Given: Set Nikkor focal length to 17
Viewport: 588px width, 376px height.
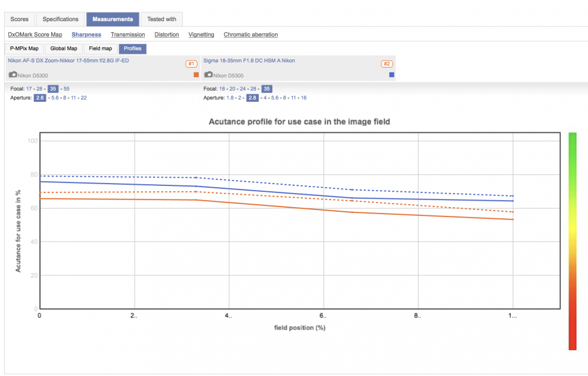Looking at the screenshot, I should (29, 89).
